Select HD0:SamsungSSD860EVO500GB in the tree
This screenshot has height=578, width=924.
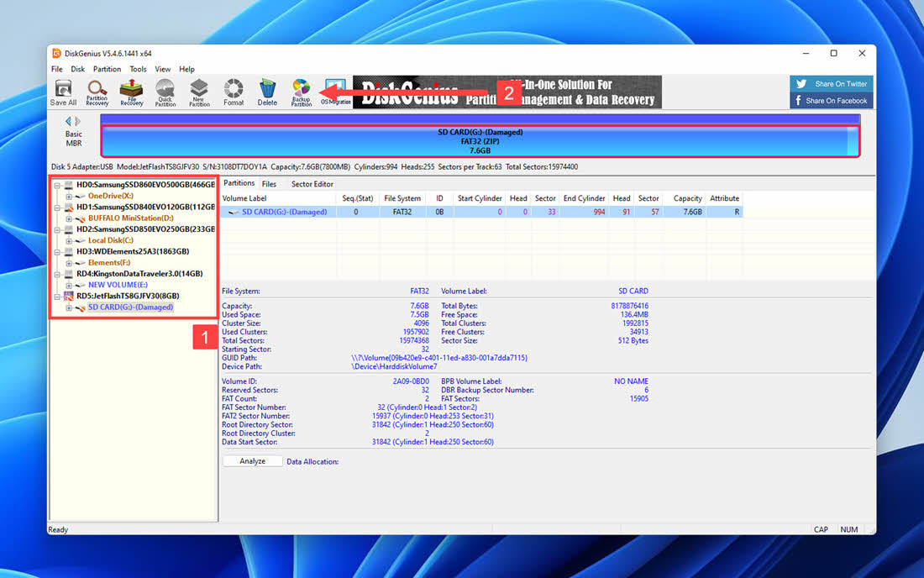tap(145, 185)
